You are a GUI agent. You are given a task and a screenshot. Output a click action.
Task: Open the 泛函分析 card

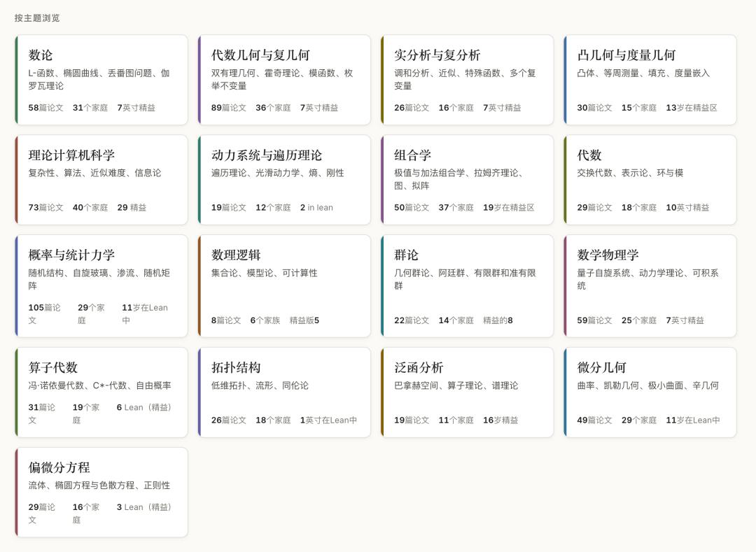pyautogui.click(x=467, y=392)
